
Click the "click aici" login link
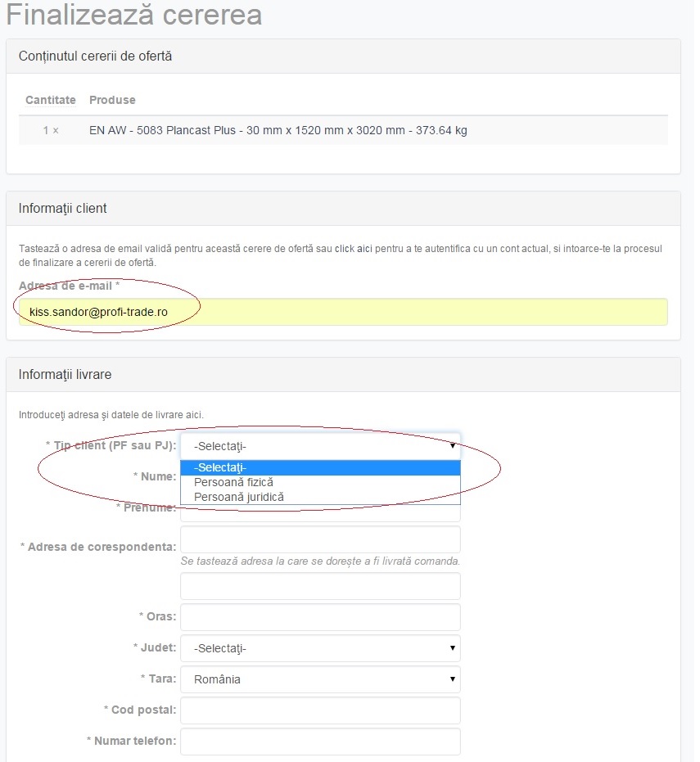tap(353, 248)
